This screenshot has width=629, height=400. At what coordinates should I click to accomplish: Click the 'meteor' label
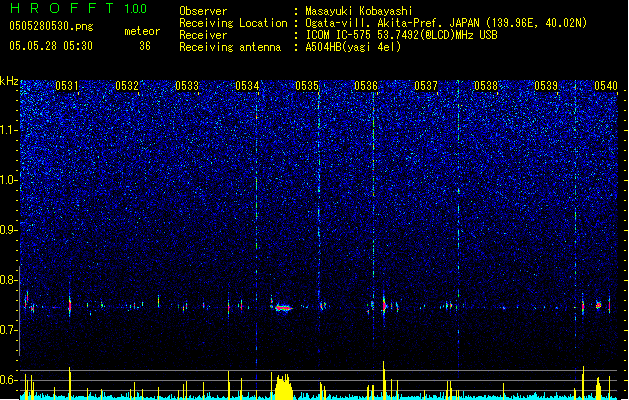click(142, 31)
